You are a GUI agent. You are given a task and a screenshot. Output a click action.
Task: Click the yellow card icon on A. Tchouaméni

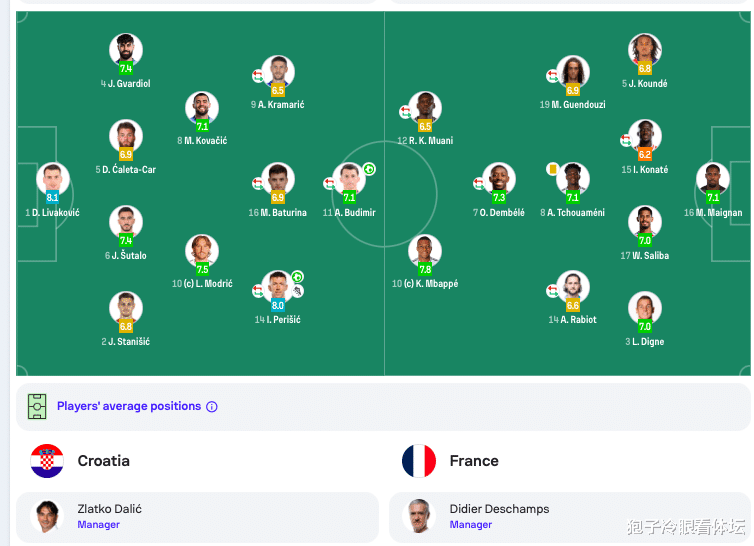pyautogui.click(x=553, y=169)
